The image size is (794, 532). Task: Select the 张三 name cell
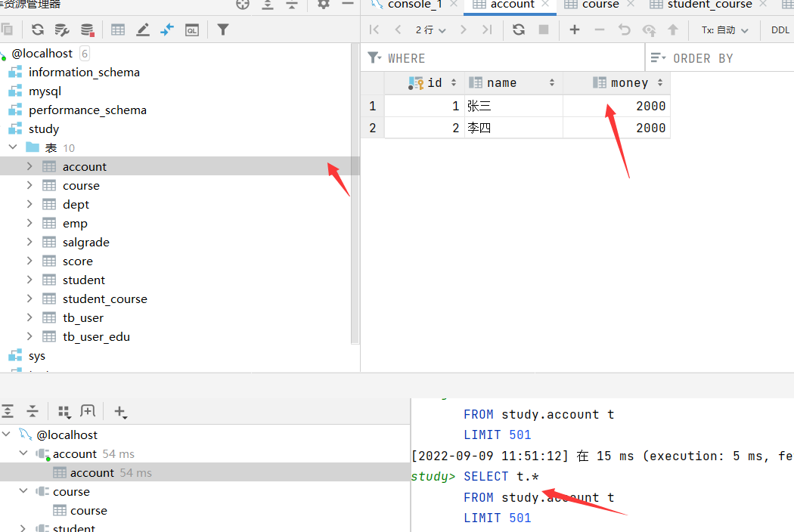[x=513, y=106]
